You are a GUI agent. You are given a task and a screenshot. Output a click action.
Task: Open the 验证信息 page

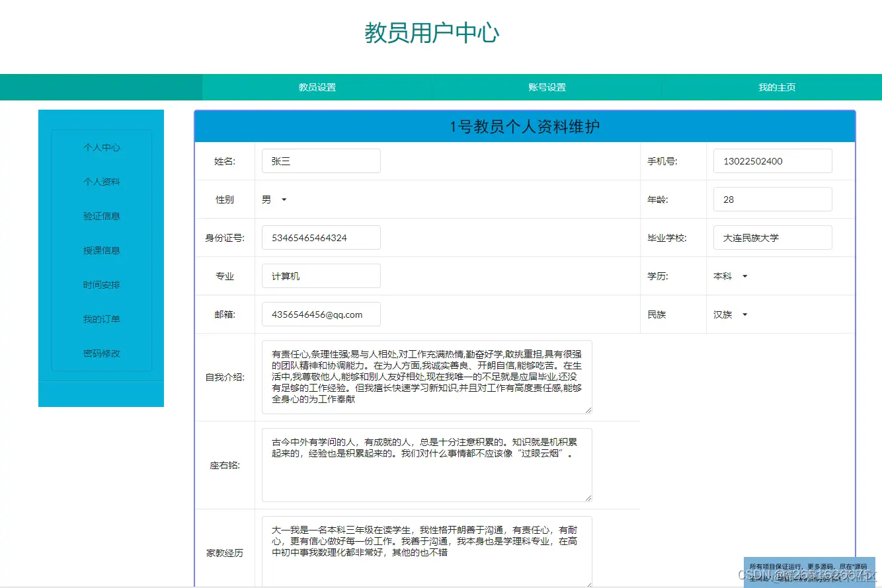[x=100, y=216]
